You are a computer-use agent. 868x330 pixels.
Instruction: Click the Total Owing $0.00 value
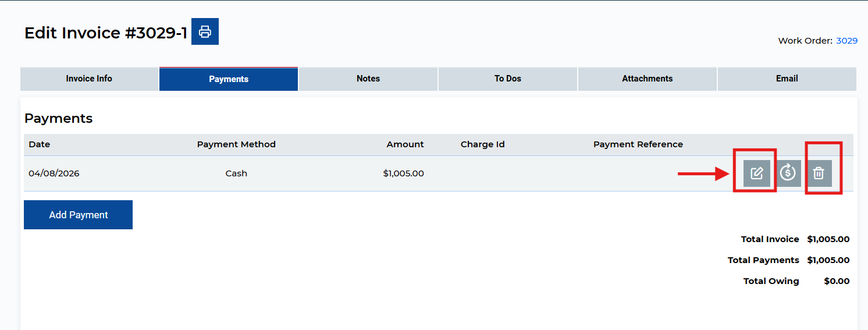(x=837, y=281)
